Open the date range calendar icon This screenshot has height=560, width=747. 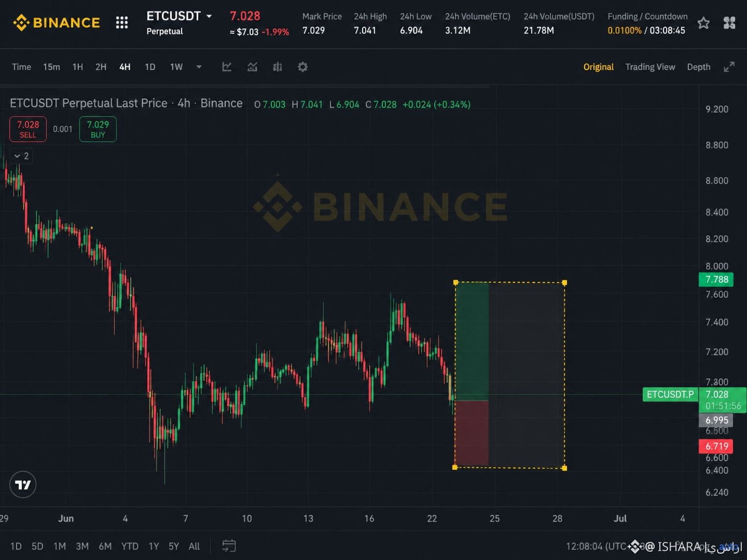229,546
